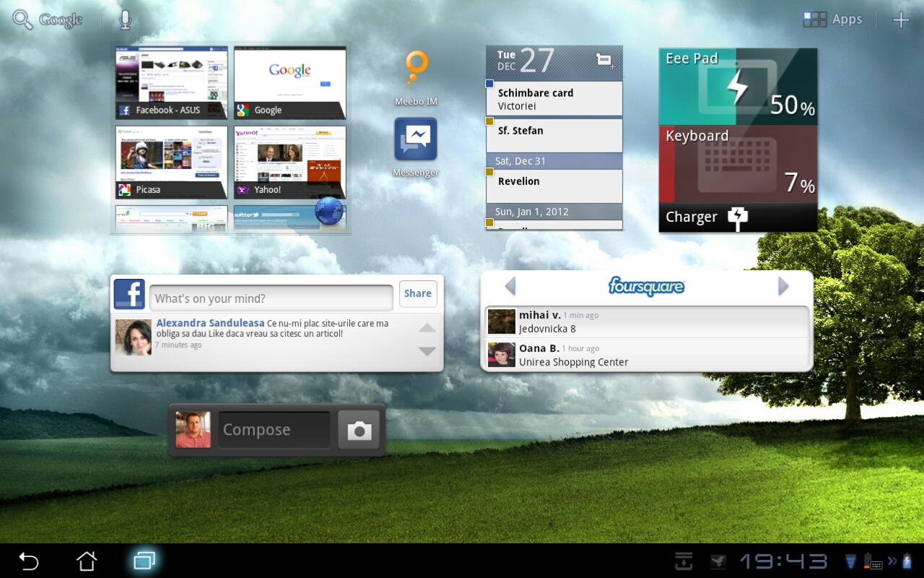This screenshot has width=924, height=578.
Task: Focus the Compose text field
Action: click(274, 430)
